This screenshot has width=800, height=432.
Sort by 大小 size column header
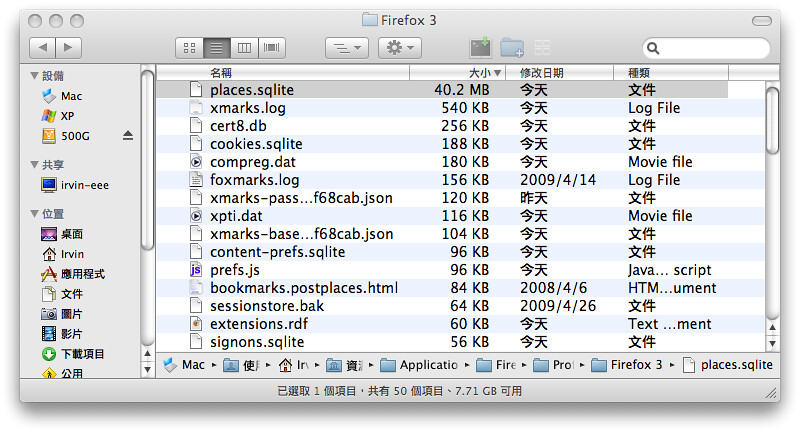pyautogui.click(x=458, y=73)
